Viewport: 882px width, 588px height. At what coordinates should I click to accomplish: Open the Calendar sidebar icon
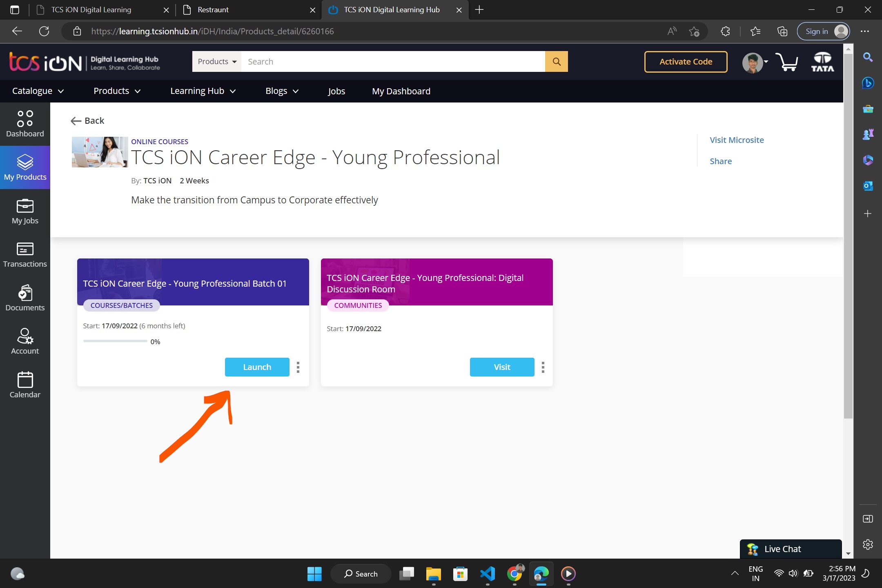point(25,385)
